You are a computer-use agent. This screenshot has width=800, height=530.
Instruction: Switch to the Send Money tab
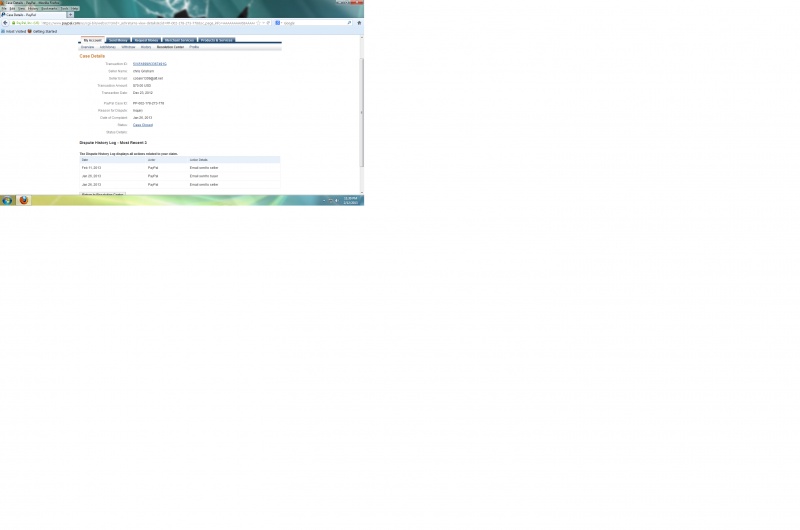[x=118, y=40]
